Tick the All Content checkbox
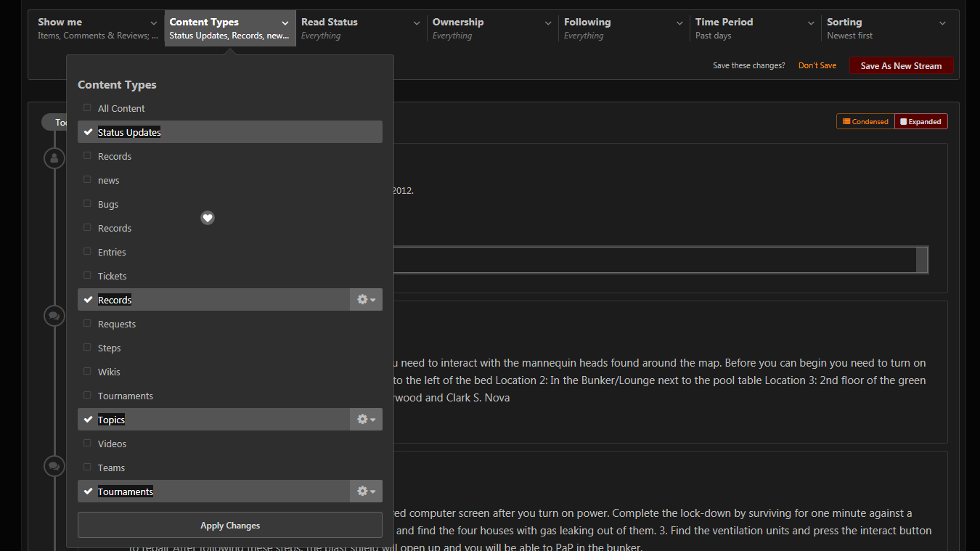This screenshot has height=551, width=980. 87,108
